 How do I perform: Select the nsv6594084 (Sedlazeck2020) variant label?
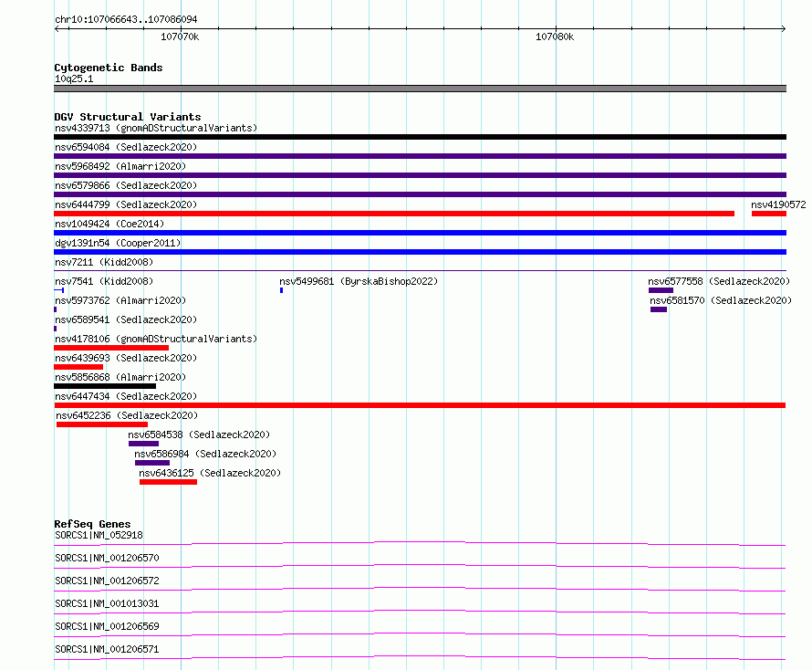[126, 147]
